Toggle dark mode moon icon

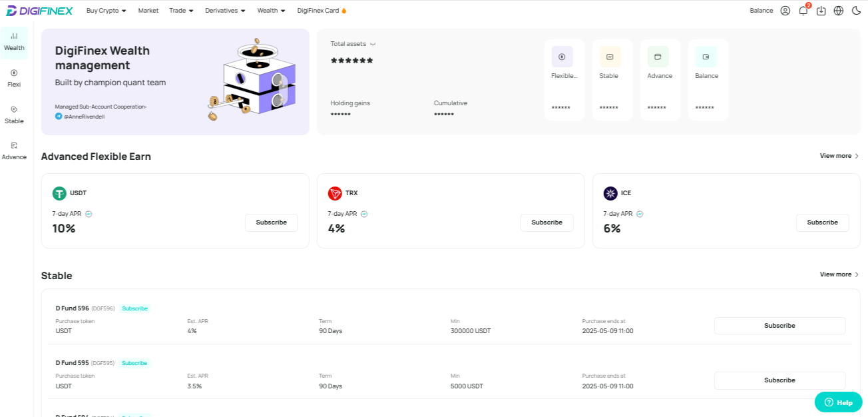click(856, 11)
